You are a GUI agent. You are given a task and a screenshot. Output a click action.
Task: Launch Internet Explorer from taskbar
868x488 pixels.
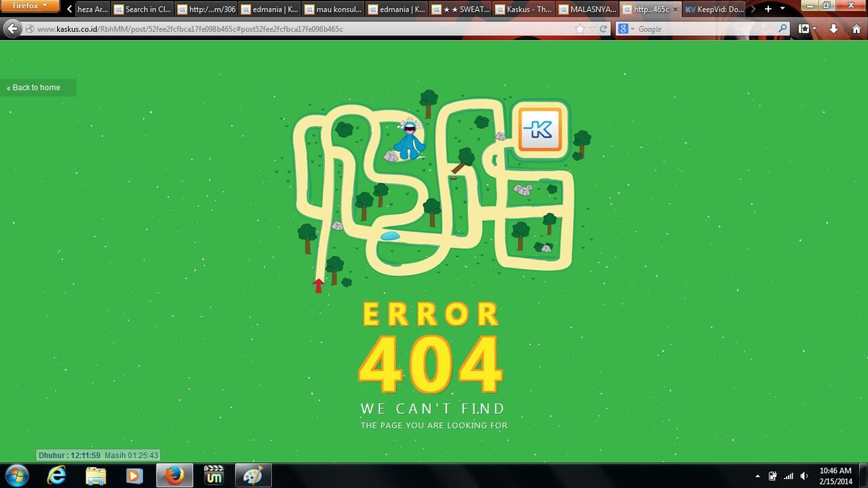56,475
